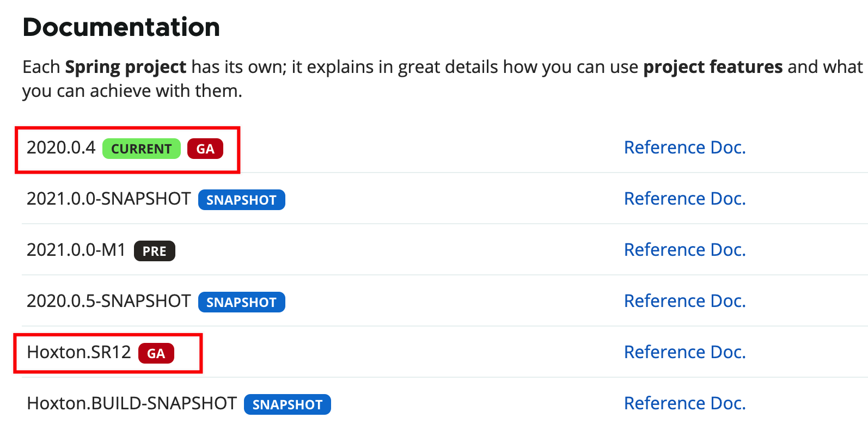The height and width of the screenshot is (430, 868).
Task: Open Reference Doc. for Hoxton.SR12
Action: 684,352
